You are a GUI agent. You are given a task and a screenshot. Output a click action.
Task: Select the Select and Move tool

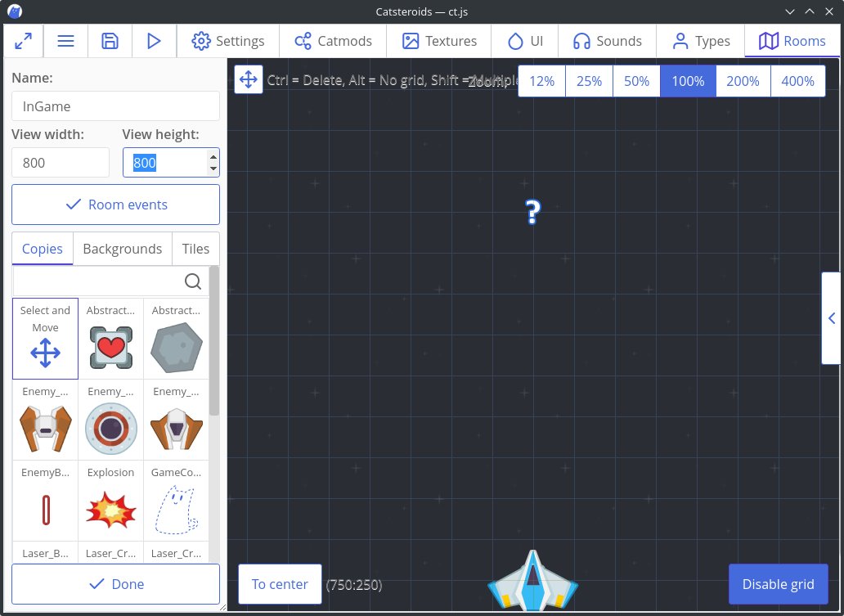(45, 338)
